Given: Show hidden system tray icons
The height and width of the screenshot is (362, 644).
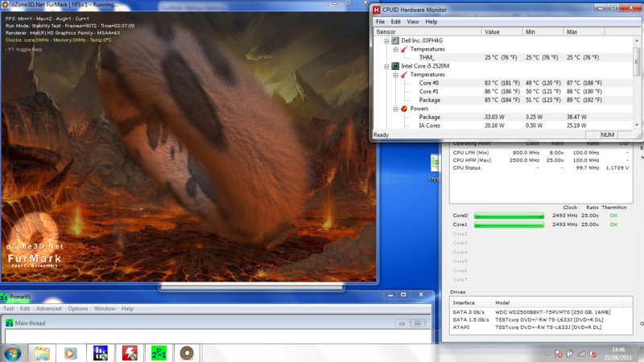Looking at the screenshot, I should [547, 354].
